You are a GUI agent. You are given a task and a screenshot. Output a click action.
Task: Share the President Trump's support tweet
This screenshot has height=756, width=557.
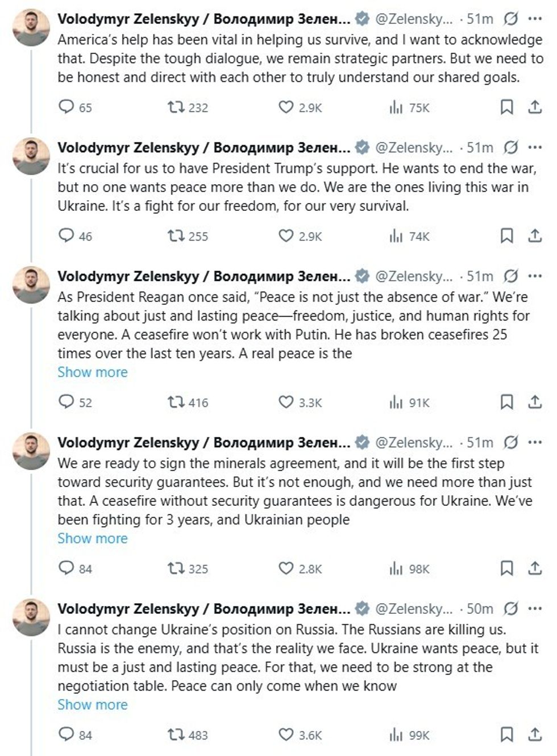tap(535, 235)
